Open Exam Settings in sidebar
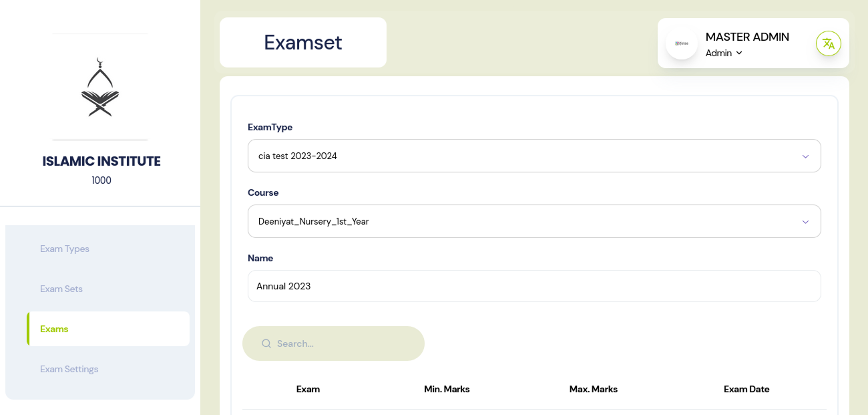868x415 pixels. point(69,369)
